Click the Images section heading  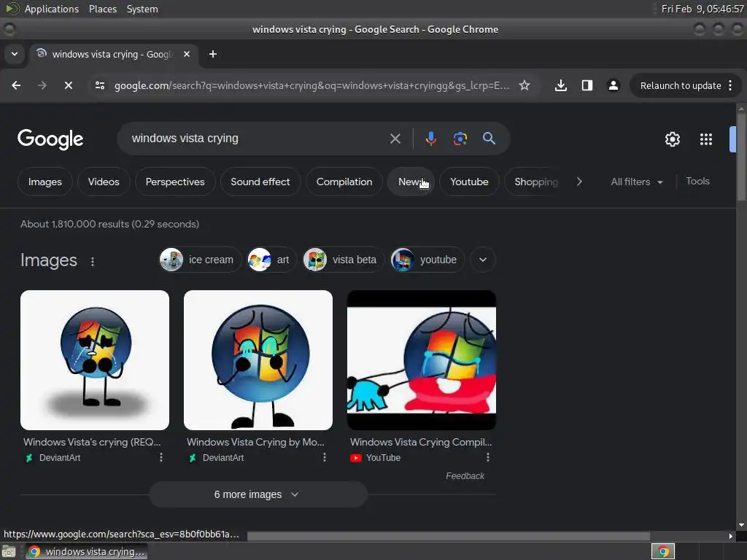click(x=49, y=260)
